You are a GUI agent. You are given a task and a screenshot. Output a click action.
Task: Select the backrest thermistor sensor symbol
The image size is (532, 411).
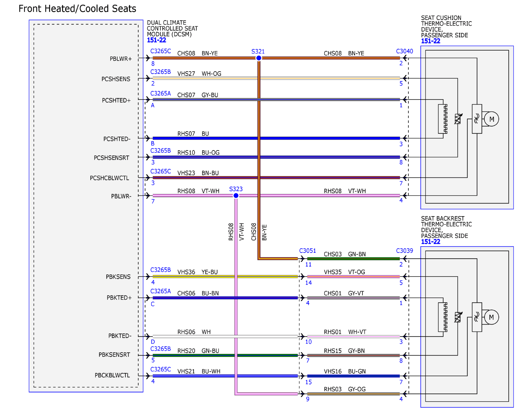(458, 317)
